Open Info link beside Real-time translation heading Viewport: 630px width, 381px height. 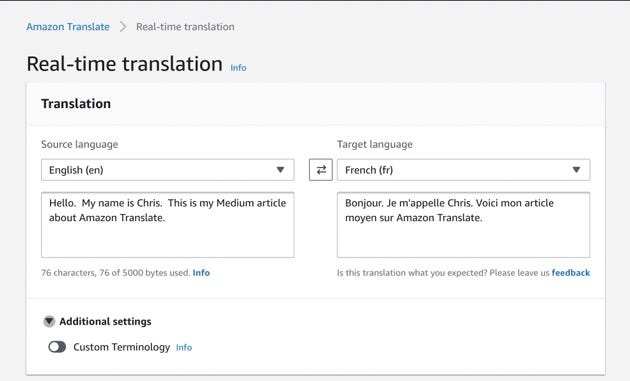coord(238,68)
